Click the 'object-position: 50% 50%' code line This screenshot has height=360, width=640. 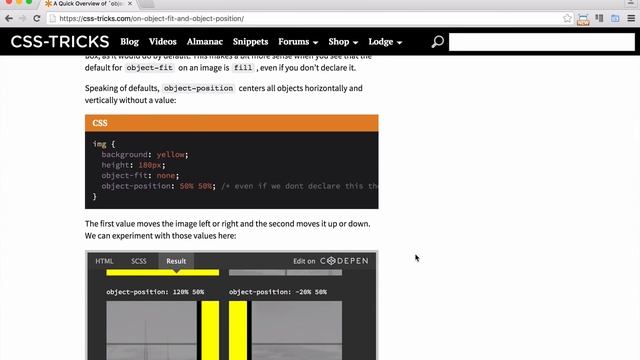click(x=158, y=186)
